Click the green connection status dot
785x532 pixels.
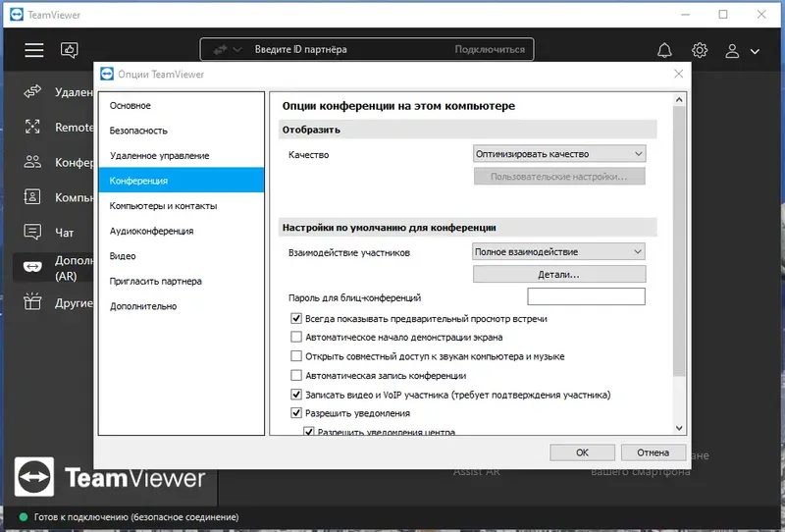click(x=23, y=516)
